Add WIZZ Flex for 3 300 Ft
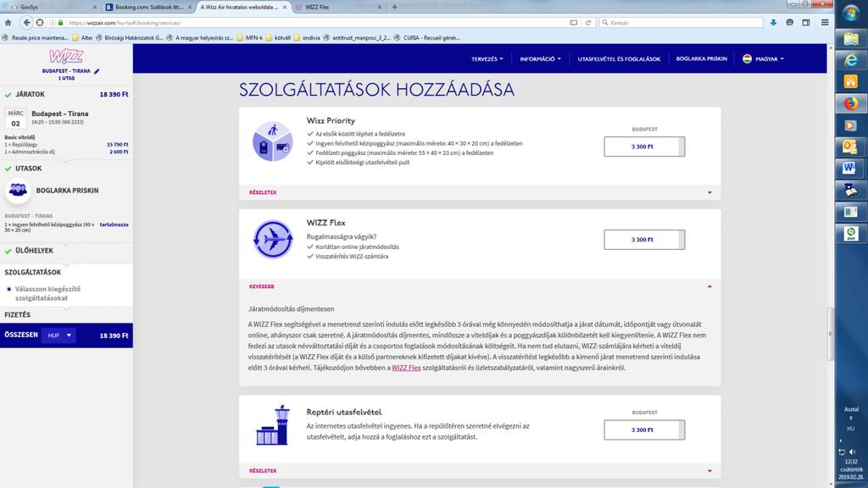This screenshot has height=488, width=868. pos(644,240)
